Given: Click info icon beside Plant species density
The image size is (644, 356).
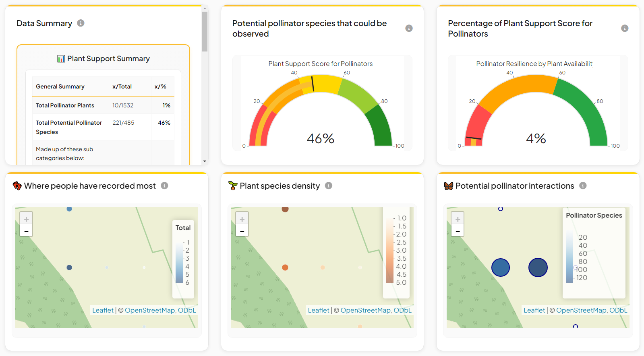Looking at the screenshot, I should [x=329, y=185].
